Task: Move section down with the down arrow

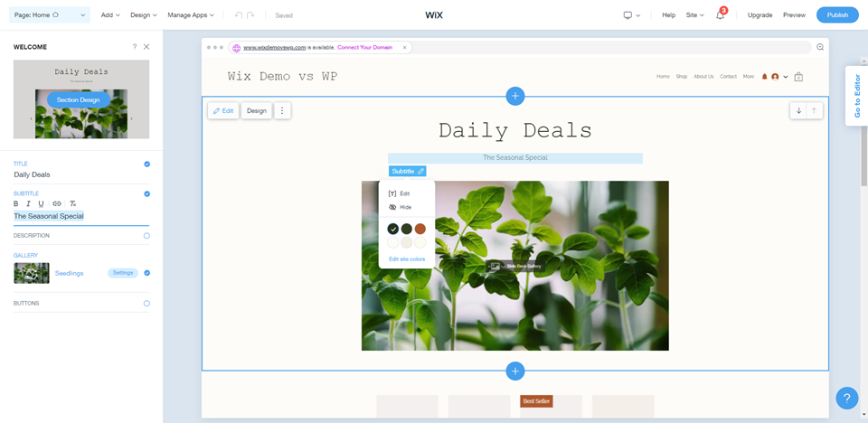Action: 798,111
